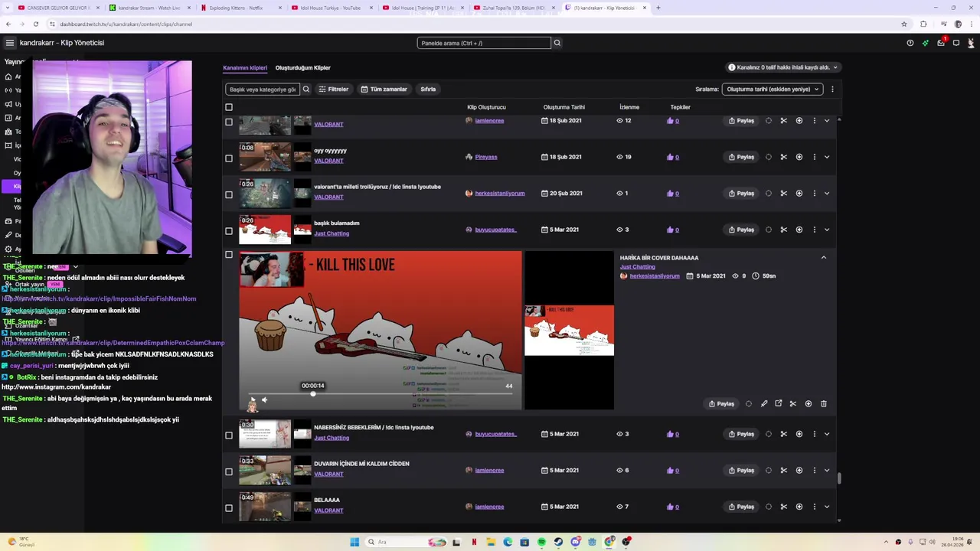Open clip list three-dot options near sorting
The height and width of the screenshot is (551, 980).
[x=832, y=89]
